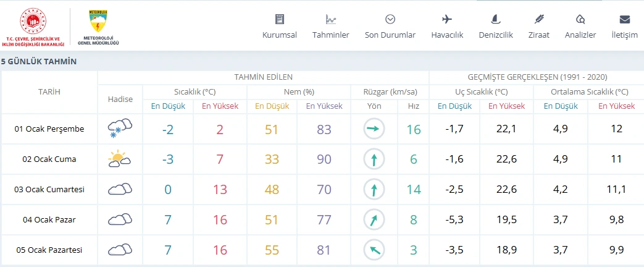Open the Tahminler menu
This screenshot has height=267, width=644.
(x=330, y=35)
